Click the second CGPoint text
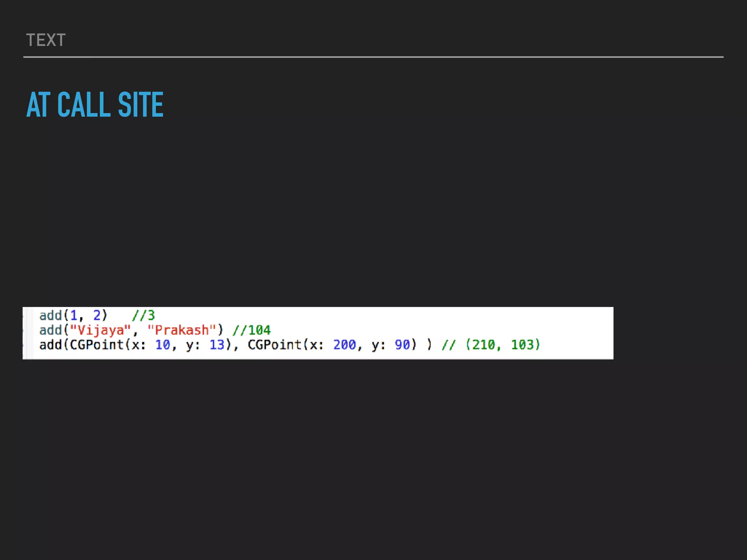This screenshot has height=560, width=747. pos(275,345)
